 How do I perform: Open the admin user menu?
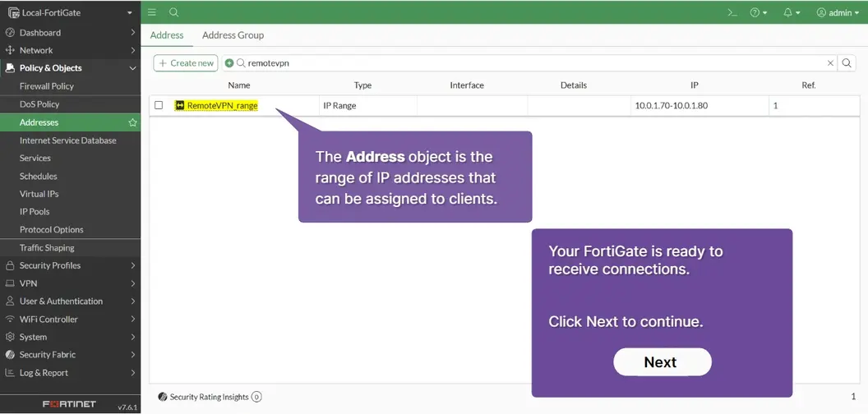pos(838,12)
